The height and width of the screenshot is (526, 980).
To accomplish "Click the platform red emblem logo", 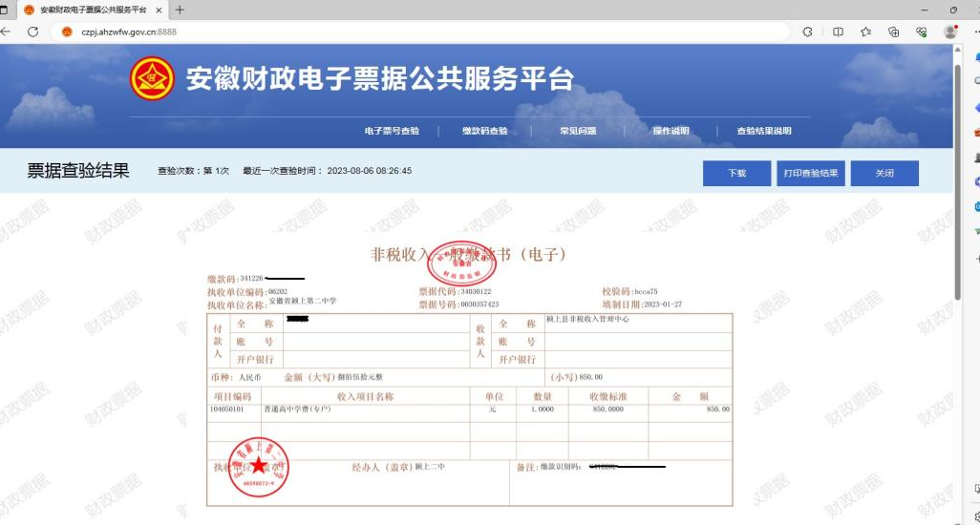I will tap(152, 78).
